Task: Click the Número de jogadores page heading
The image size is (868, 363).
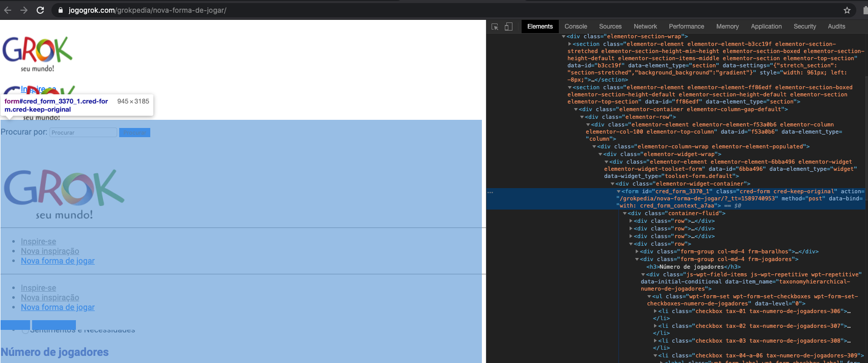Action: click(55, 352)
